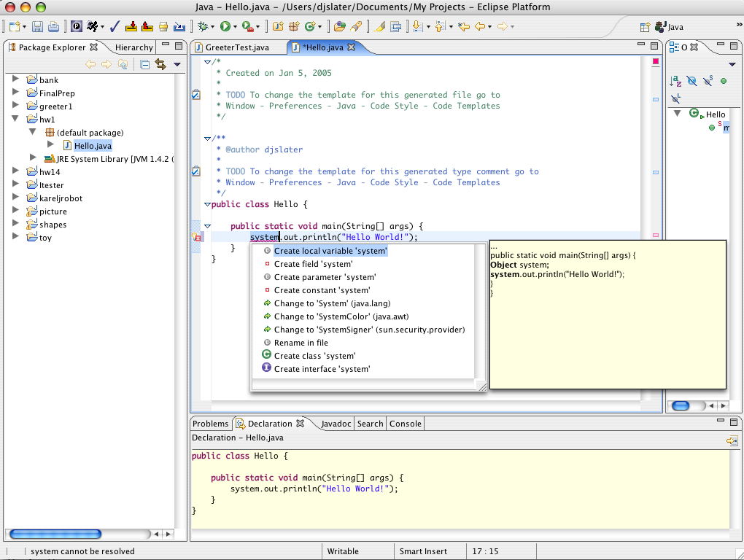Click the New Java Package icon

point(294,26)
